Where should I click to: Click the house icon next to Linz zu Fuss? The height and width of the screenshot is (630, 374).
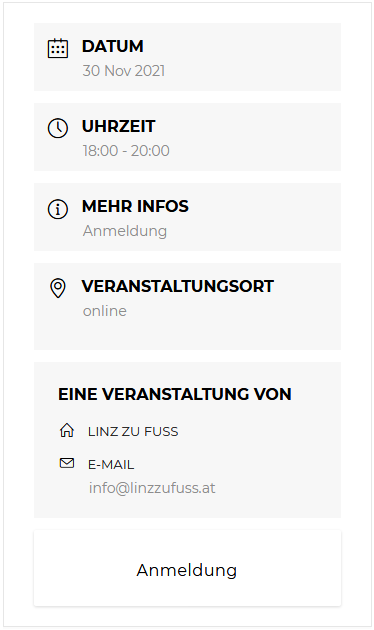point(67,430)
